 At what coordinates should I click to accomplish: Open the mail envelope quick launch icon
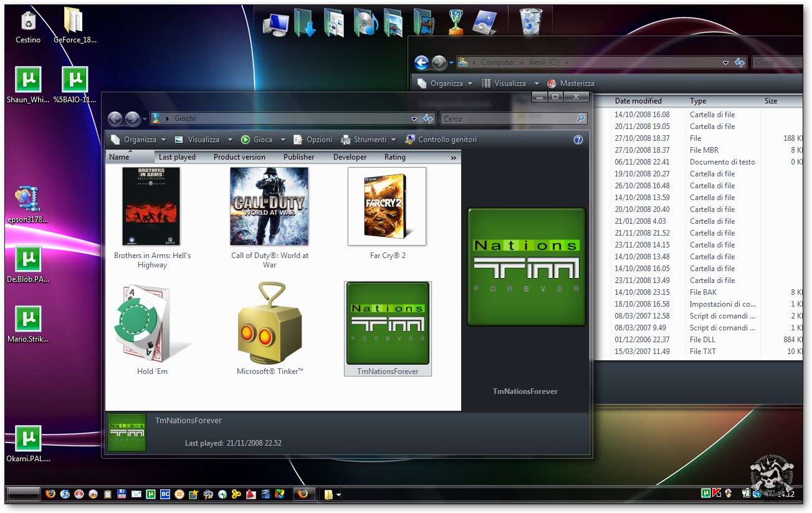136,494
